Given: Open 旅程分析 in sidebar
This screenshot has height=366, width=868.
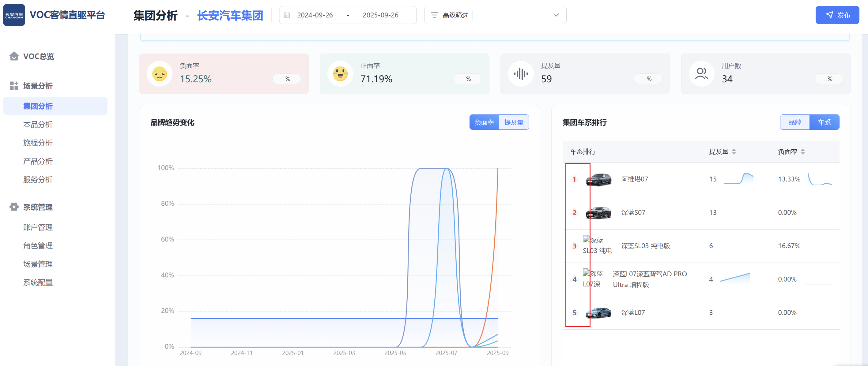Looking at the screenshot, I should point(38,143).
